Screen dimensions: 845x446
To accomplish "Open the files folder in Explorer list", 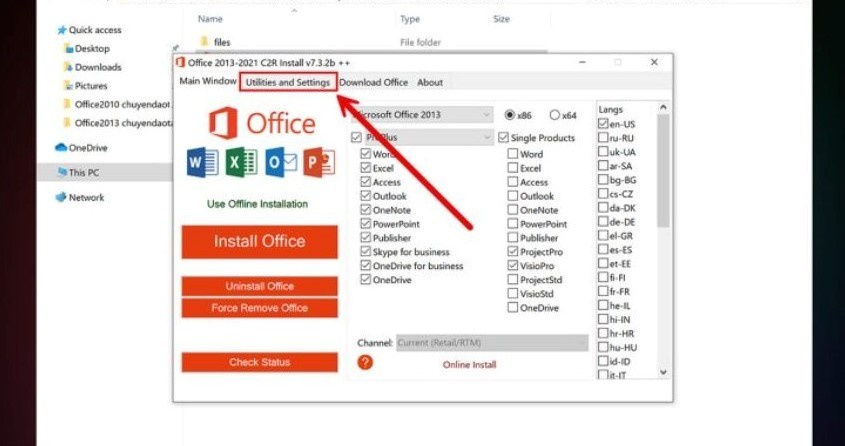I will coord(215,42).
